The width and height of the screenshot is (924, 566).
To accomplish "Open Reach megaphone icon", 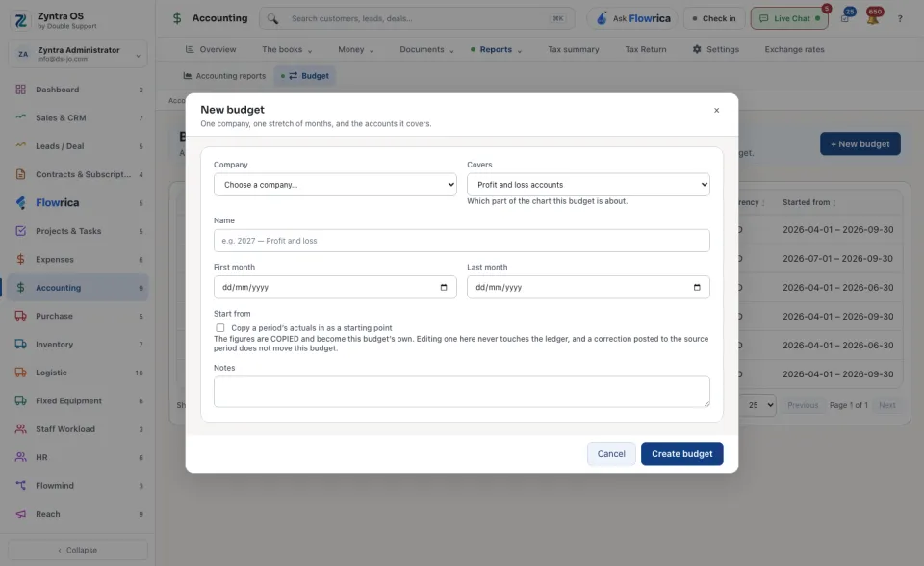I will [20, 513].
